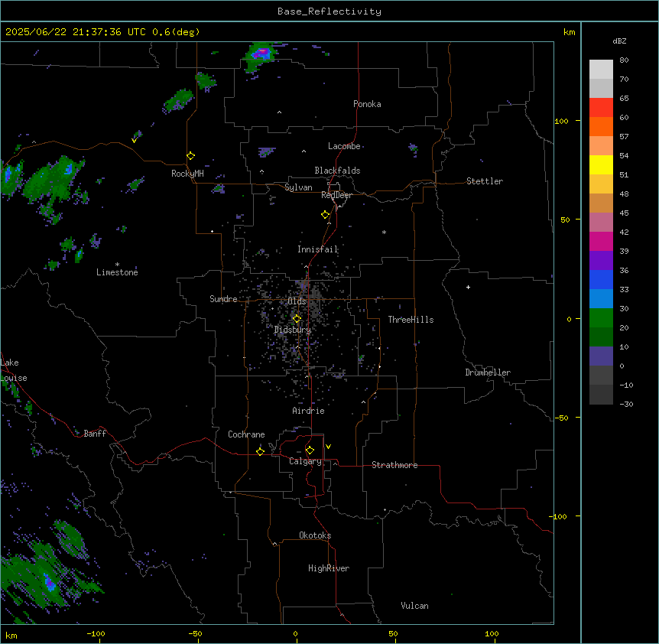Click the orange 60 dBZ legend swatch

(601, 126)
